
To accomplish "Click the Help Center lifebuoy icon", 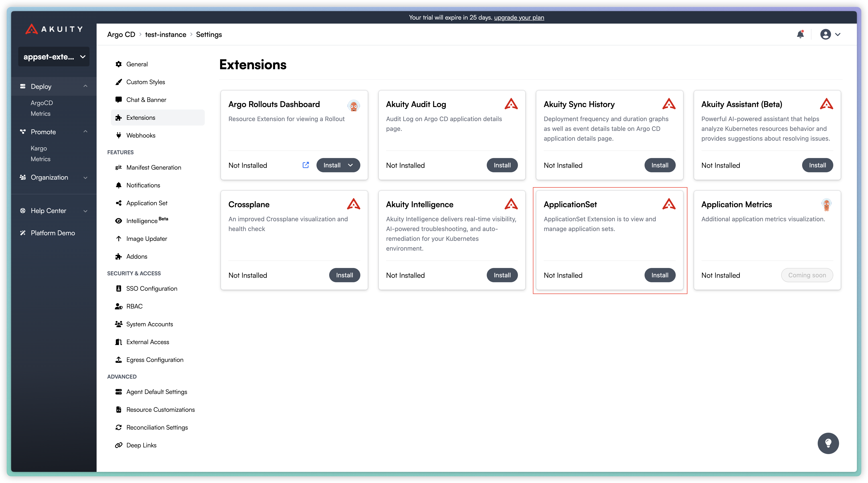I will point(22,211).
